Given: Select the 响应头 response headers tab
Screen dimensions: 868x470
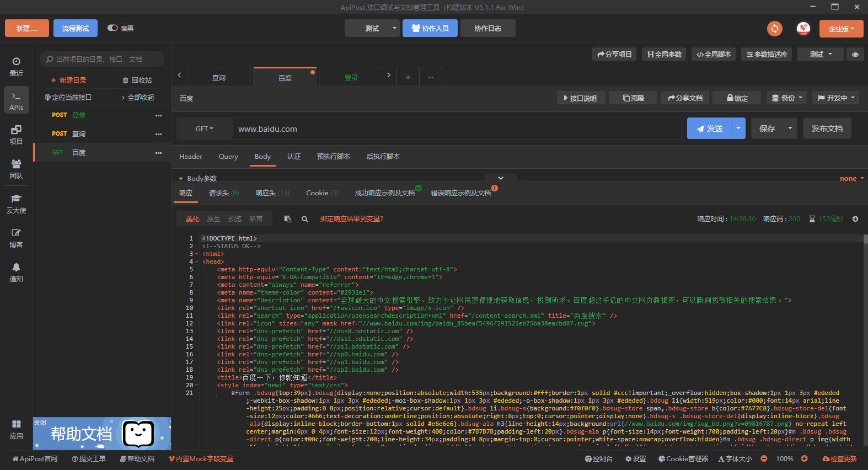Looking at the screenshot, I should 272,193.
